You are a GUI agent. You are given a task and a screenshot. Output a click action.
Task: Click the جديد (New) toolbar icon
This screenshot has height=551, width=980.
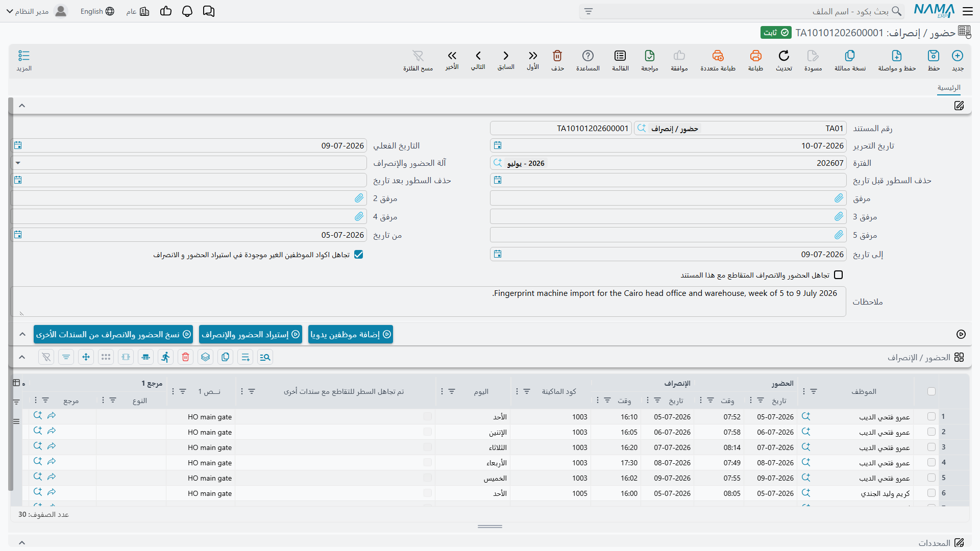click(958, 56)
